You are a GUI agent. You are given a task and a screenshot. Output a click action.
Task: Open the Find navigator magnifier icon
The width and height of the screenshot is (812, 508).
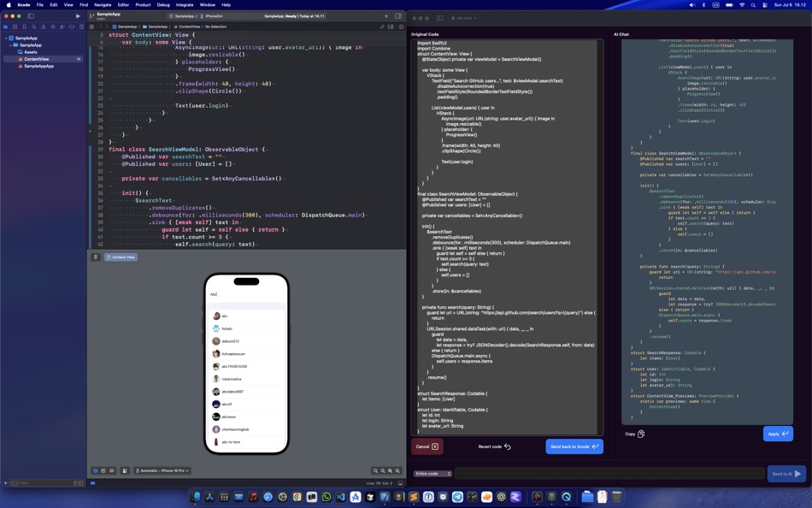(33, 27)
